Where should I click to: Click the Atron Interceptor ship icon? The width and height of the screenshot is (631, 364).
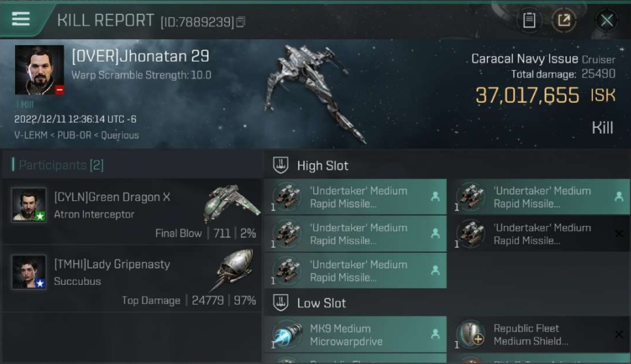click(231, 203)
